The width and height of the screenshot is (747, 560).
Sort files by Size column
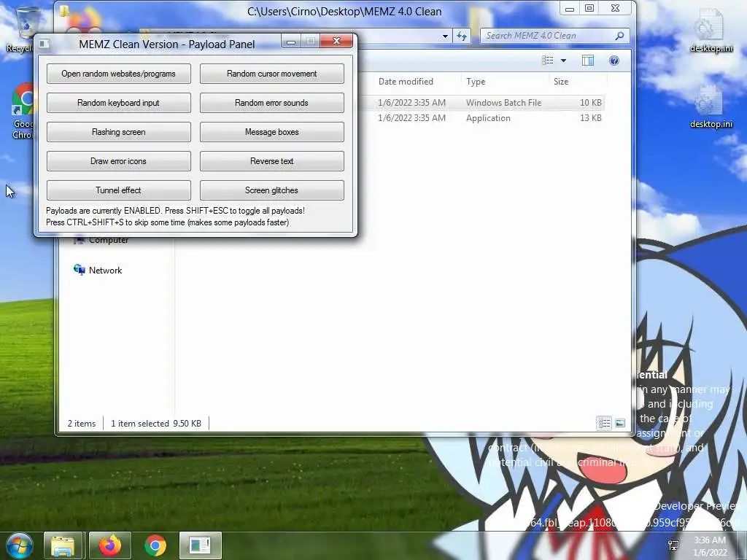point(561,82)
